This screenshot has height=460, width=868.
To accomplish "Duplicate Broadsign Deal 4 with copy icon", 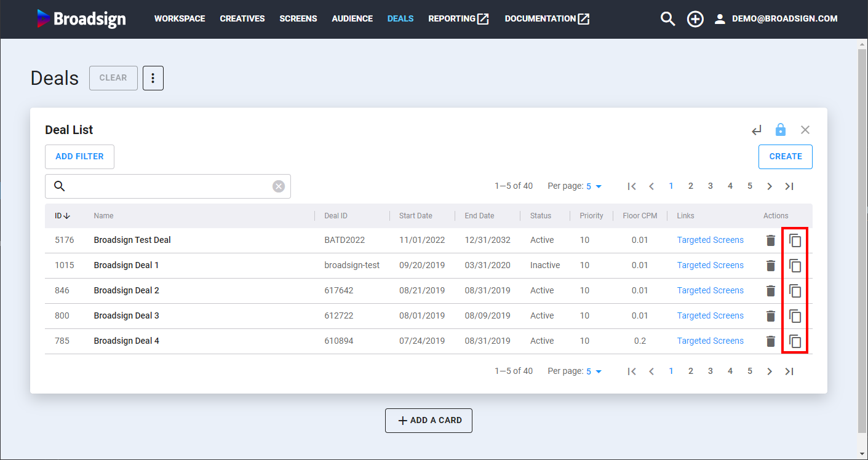I will coord(795,341).
